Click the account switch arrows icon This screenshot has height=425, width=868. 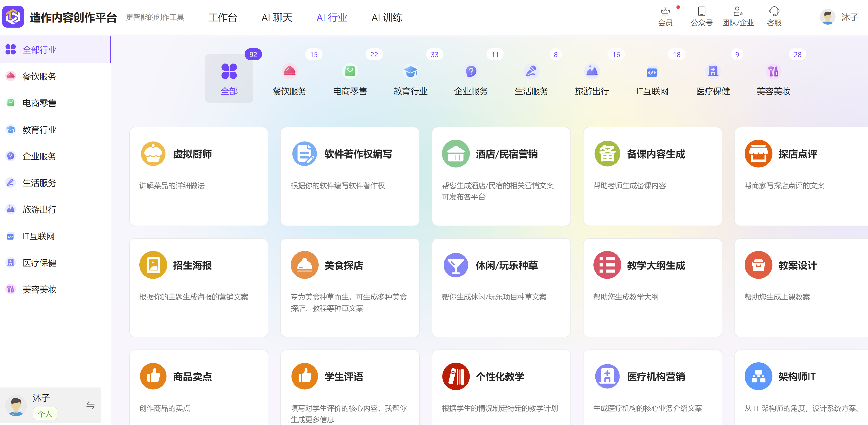coord(90,405)
